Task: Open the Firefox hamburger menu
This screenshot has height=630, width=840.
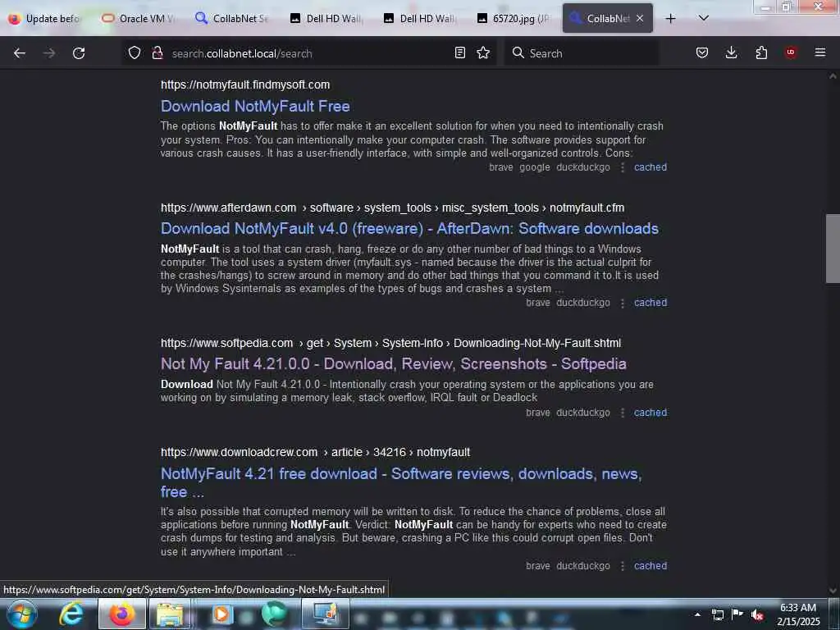Action: (820, 52)
